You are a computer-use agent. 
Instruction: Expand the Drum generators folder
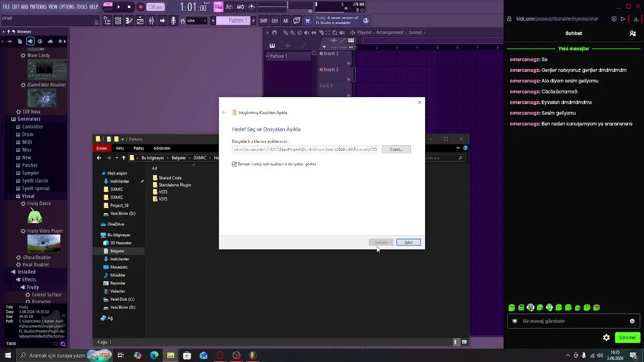point(28,134)
